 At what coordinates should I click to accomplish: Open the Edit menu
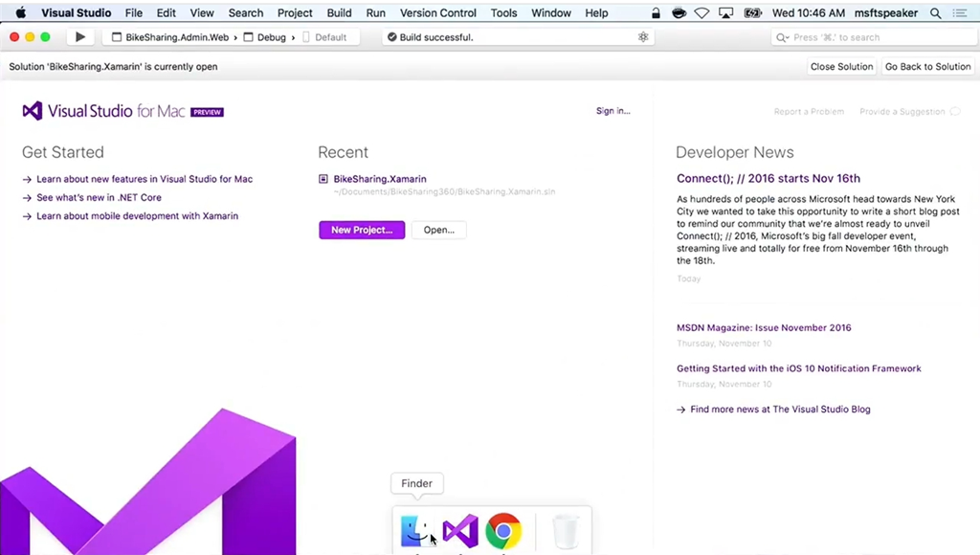coord(167,12)
